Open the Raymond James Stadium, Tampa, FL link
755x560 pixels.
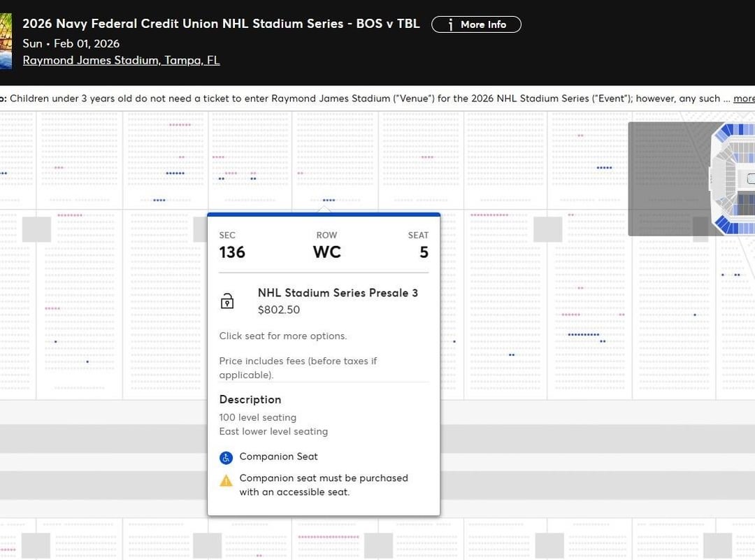[x=120, y=60]
